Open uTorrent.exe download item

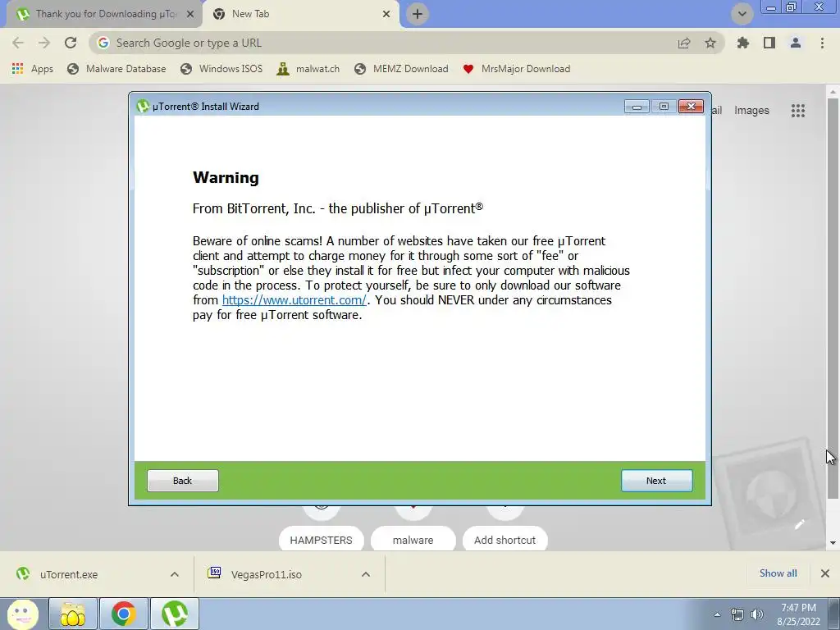[69, 574]
